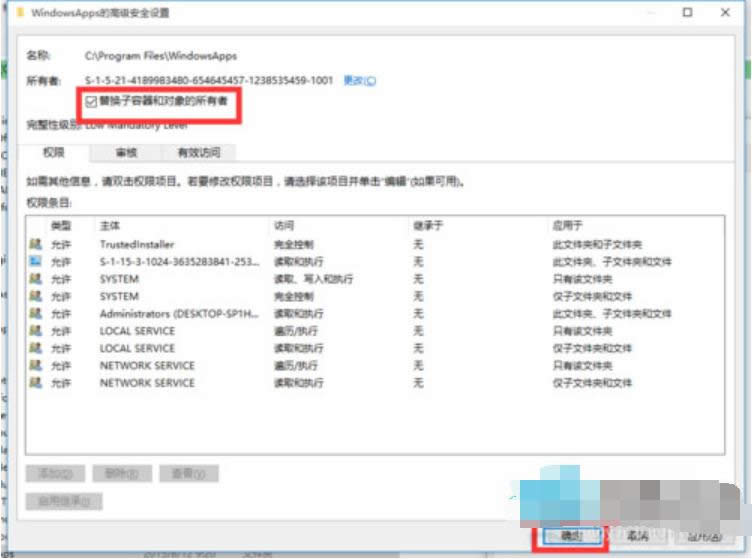Select the TrustedInstaller principal name

[x=137, y=245]
